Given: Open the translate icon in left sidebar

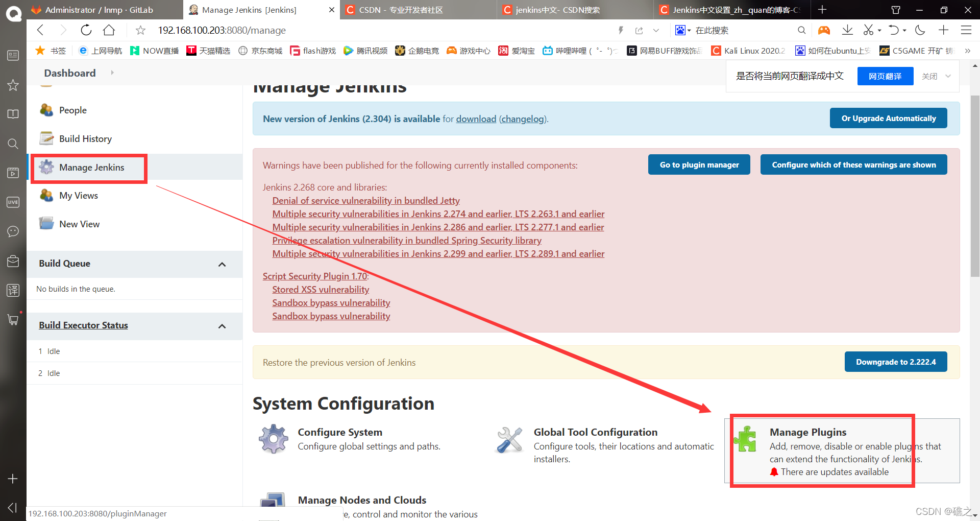Looking at the screenshot, I should [x=13, y=291].
